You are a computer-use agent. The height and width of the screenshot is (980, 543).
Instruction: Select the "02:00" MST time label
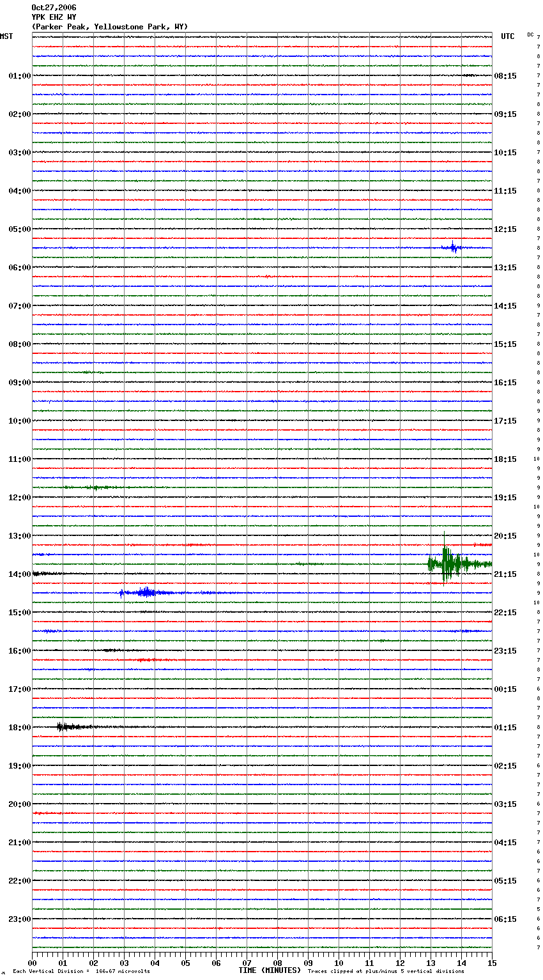click(x=20, y=114)
